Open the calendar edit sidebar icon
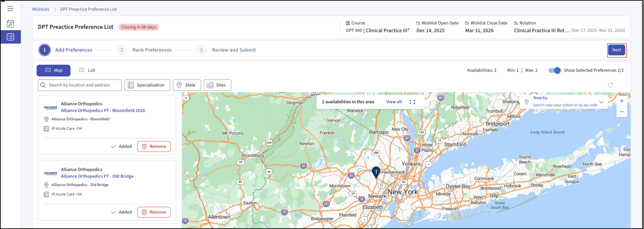 click(10, 23)
